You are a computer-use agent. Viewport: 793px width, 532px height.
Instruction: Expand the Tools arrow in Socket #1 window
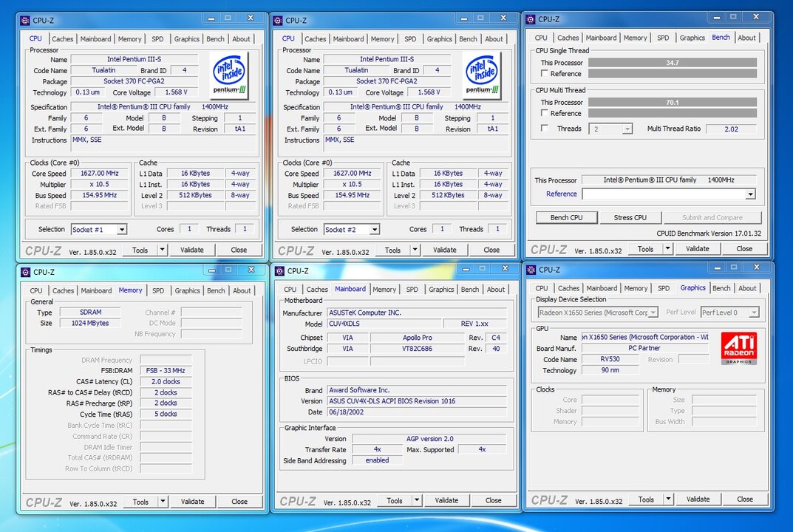click(x=162, y=250)
